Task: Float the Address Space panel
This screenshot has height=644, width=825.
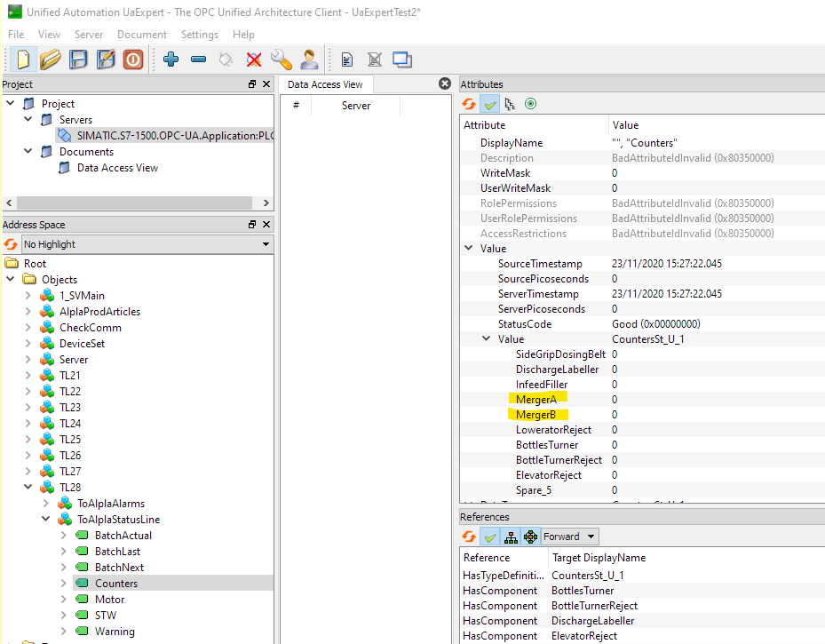Action: pos(252,224)
